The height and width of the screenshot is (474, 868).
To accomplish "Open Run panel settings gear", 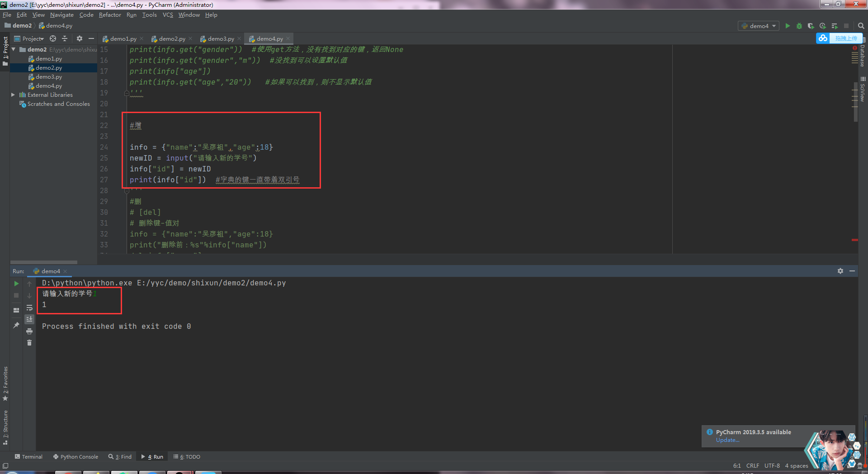I will point(840,271).
